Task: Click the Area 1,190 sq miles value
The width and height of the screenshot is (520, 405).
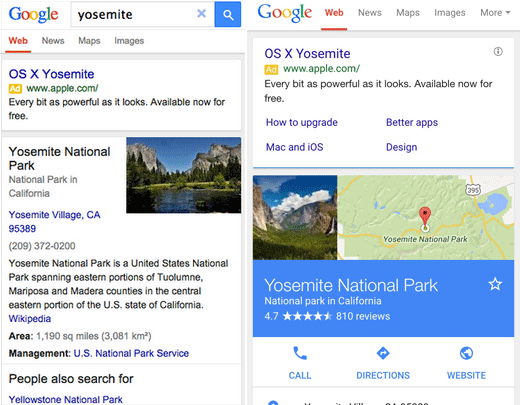Action: tap(93, 336)
